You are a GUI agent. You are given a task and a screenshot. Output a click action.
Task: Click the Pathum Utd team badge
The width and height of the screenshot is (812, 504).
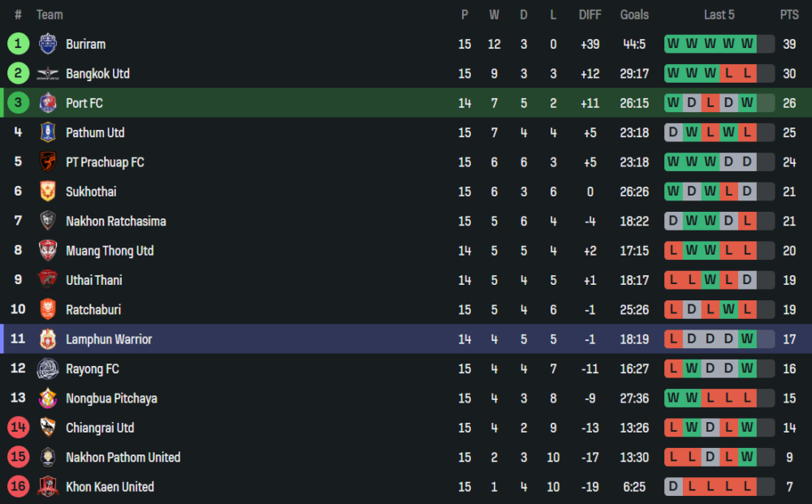(48, 132)
